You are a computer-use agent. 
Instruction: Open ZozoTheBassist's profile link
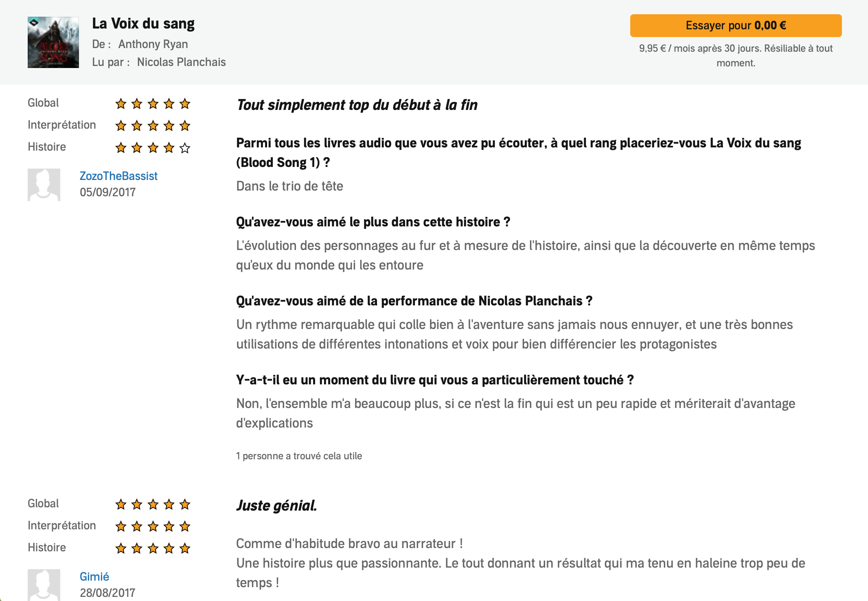tap(118, 176)
